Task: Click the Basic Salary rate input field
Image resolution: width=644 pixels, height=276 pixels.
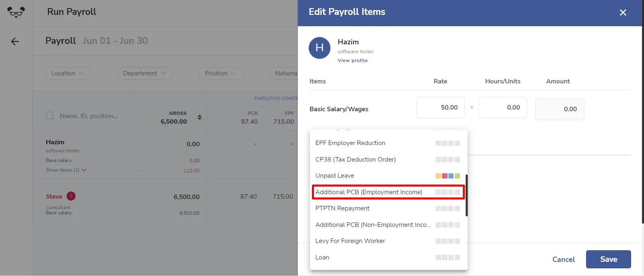Action: [x=440, y=108]
